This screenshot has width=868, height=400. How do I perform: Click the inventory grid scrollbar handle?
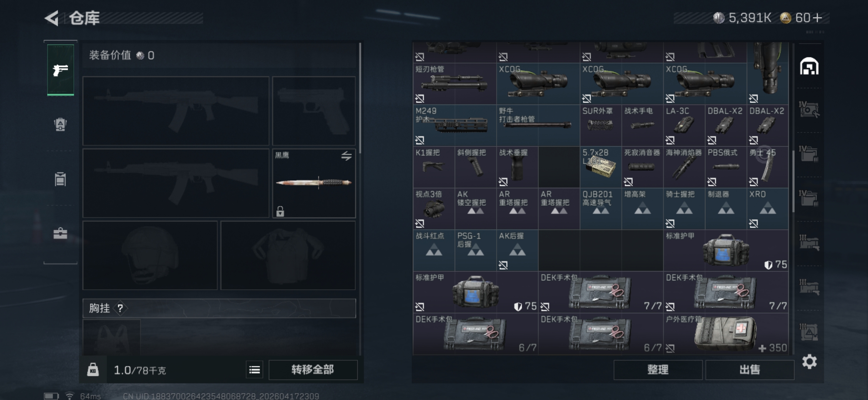coord(793,181)
